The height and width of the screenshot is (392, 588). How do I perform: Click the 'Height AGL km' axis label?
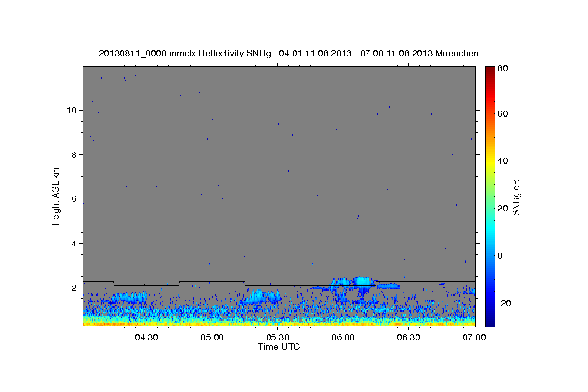click(x=56, y=196)
